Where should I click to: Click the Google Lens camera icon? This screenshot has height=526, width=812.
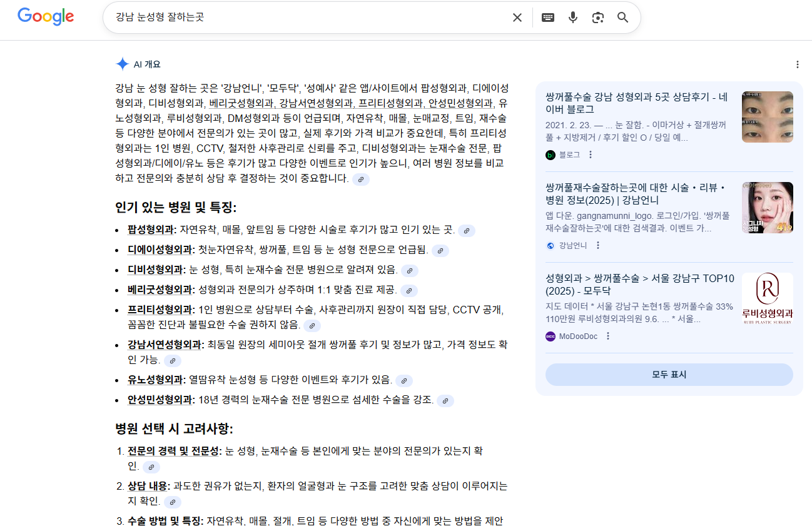tap(597, 17)
